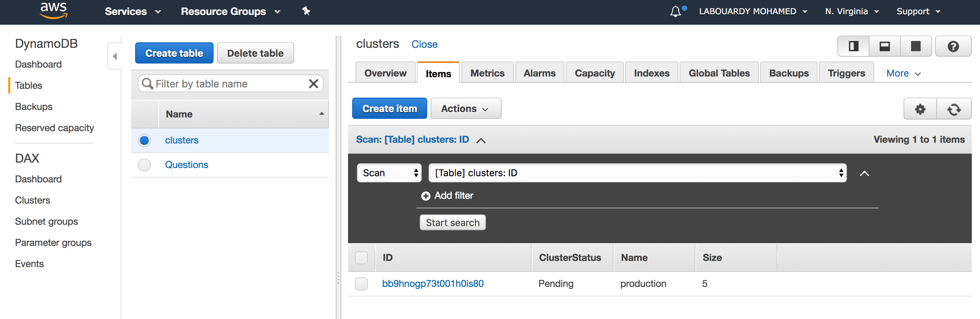Screen dimensions: 980x319
Task: Click into Filter by table name field
Action: click(231, 83)
